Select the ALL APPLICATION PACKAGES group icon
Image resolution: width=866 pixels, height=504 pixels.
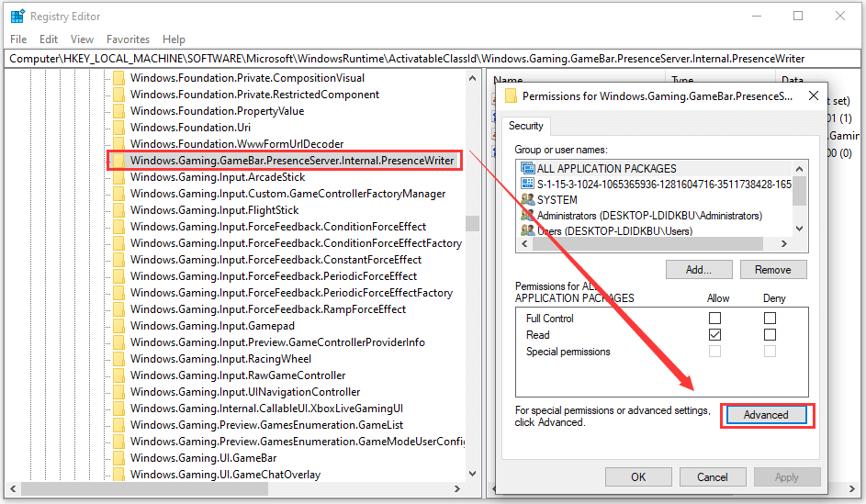click(527, 169)
